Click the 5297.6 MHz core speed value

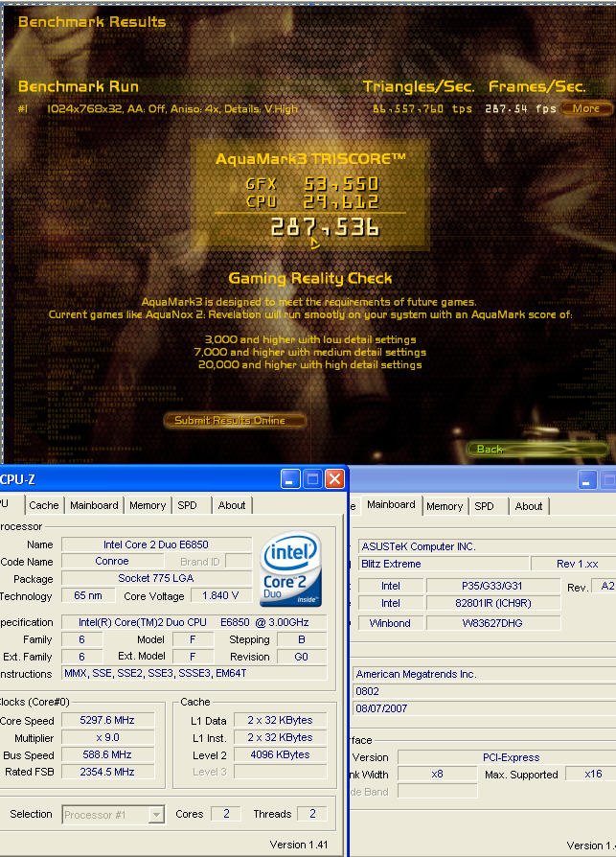[107, 720]
